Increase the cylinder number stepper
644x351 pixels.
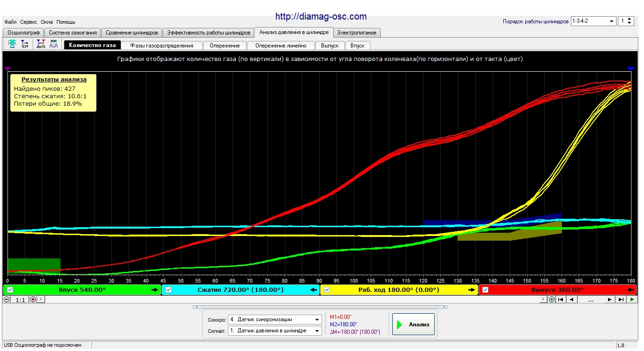[630, 19]
